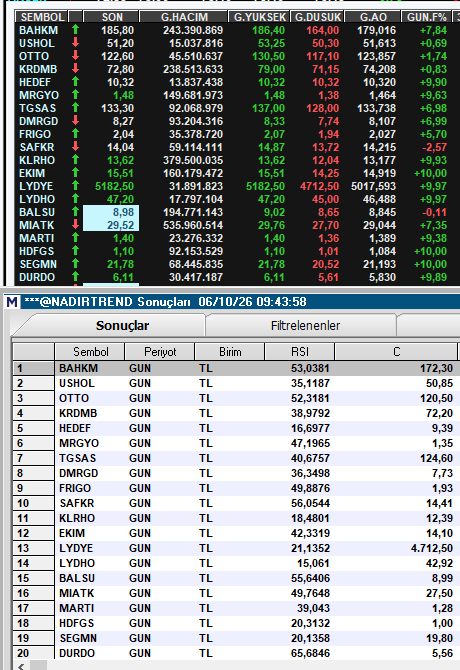Click row number 10 in results table
The image size is (460, 670).
[33, 503]
